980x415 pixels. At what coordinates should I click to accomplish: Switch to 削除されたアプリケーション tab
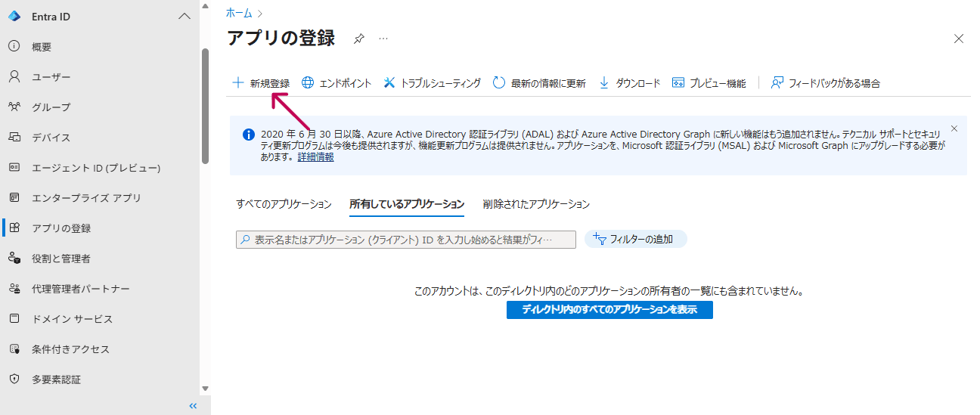tap(536, 204)
